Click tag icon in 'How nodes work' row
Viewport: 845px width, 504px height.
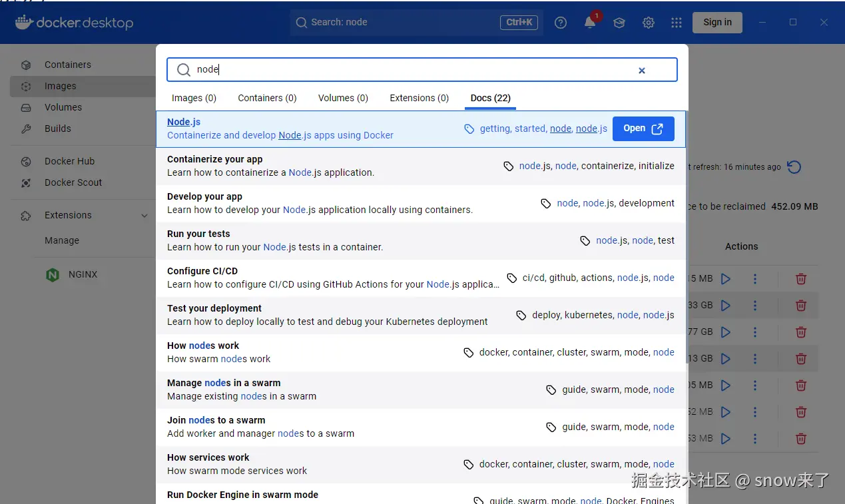point(469,353)
